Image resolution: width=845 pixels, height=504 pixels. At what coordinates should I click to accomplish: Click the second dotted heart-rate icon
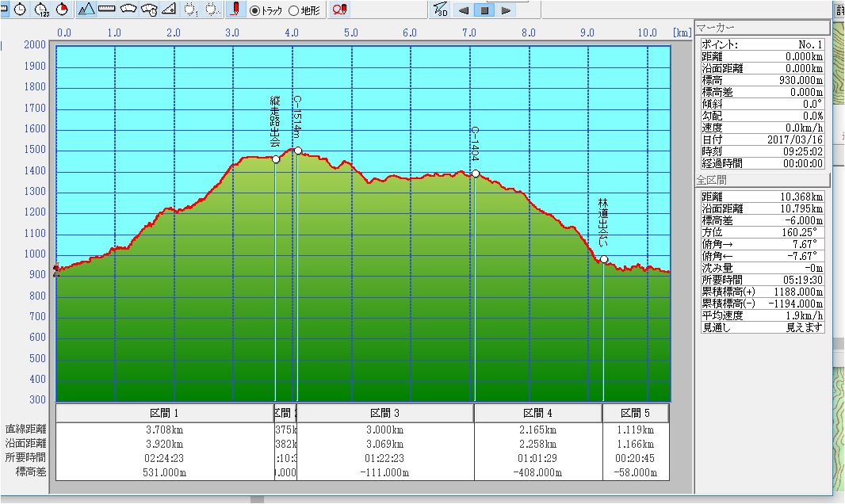(x=212, y=10)
